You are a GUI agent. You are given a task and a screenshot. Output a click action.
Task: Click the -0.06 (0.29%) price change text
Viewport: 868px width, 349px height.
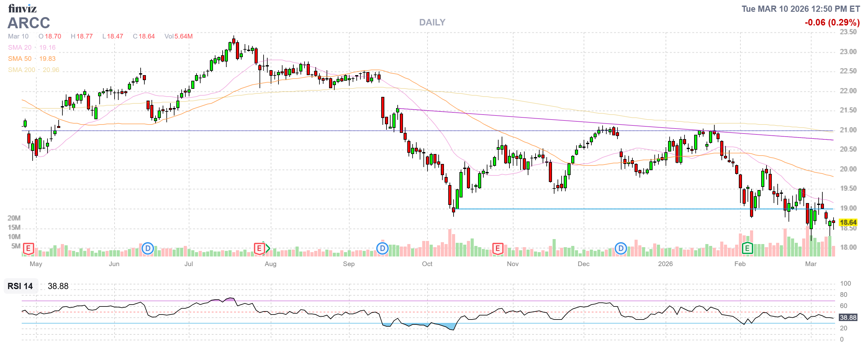tap(832, 23)
